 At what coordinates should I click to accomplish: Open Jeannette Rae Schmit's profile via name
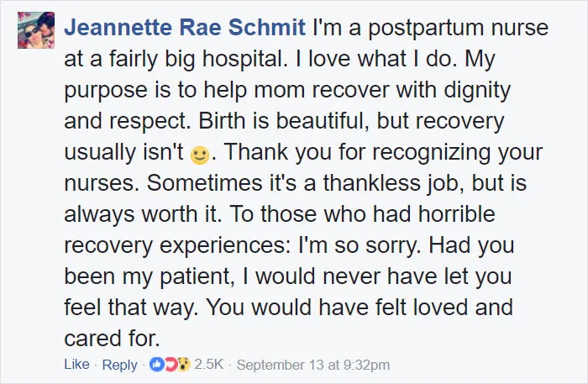(x=185, y=28)
